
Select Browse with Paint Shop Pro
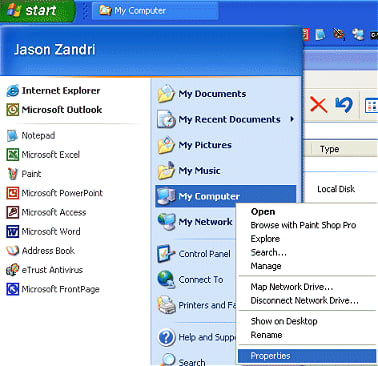tap(303, 225)
